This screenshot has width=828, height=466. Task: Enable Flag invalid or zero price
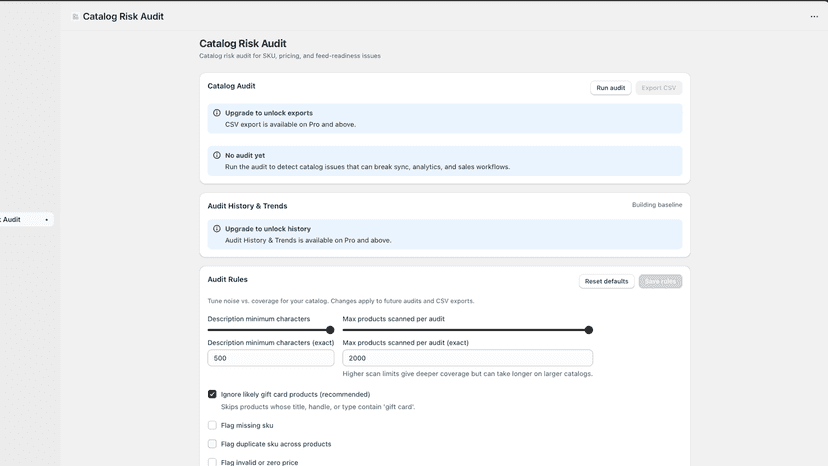212,462
